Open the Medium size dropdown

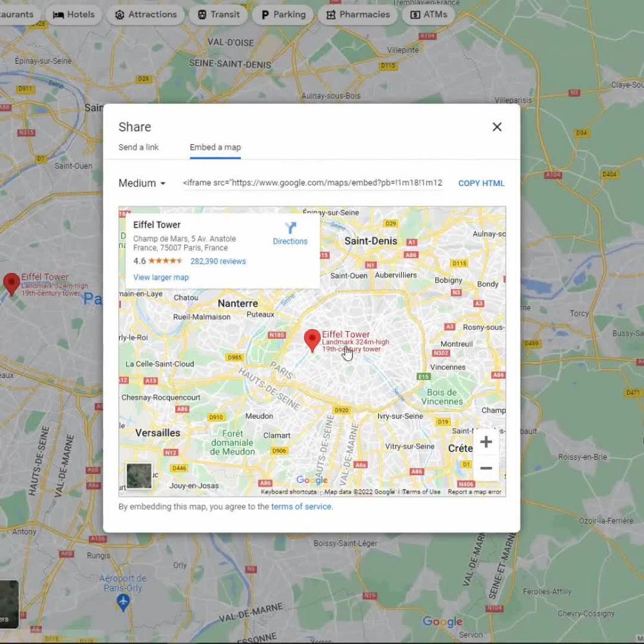pos(142,183)
